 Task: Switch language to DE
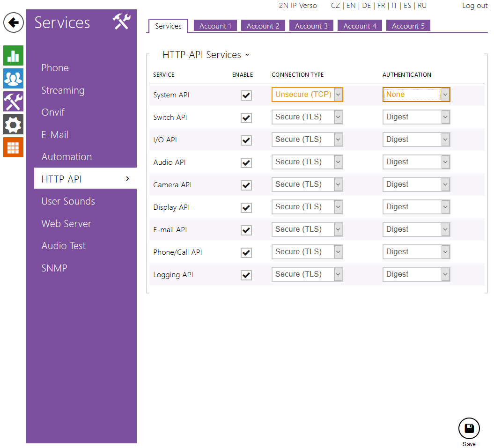(x=366, y=6)
